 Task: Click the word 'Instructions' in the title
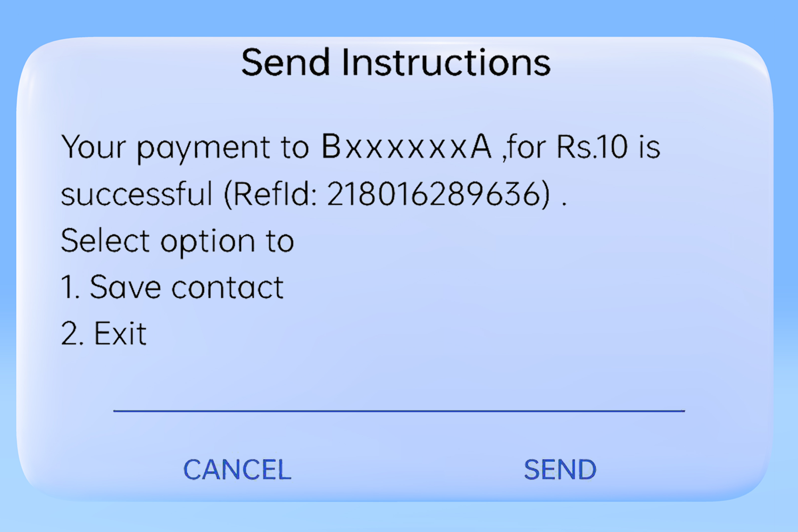(x=446, y=63)
